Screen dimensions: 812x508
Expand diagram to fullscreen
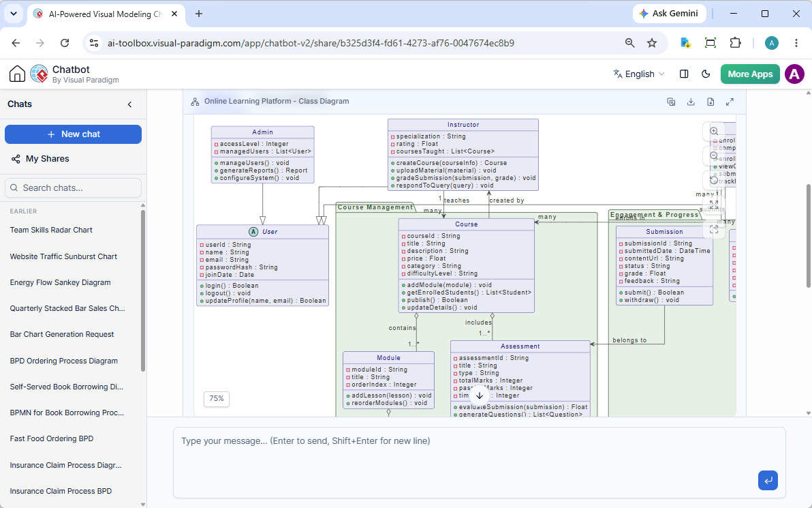730,102
